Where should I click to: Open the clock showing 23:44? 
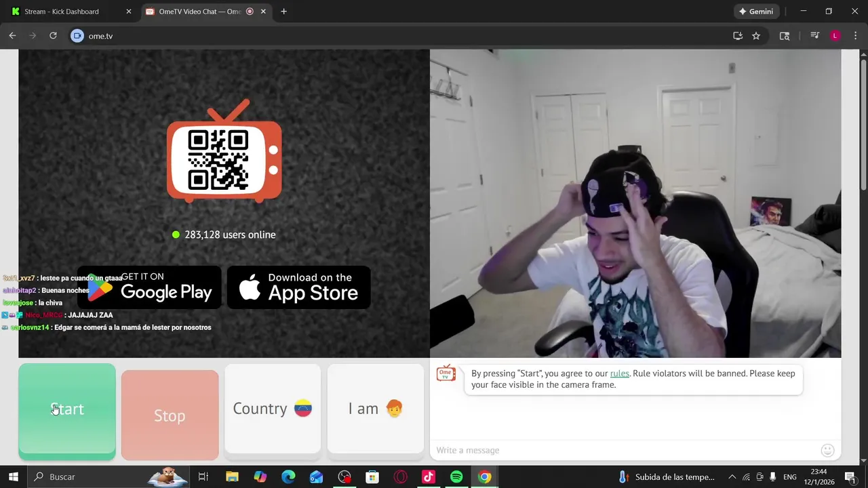pyautogui.click(x=818, y=477)
